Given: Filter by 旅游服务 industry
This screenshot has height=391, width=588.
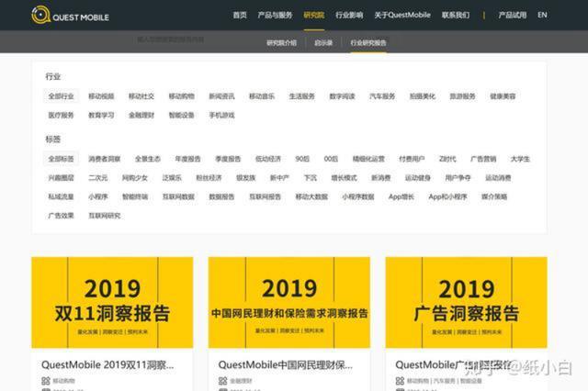Looking at the screenshot, I should 462,96.
